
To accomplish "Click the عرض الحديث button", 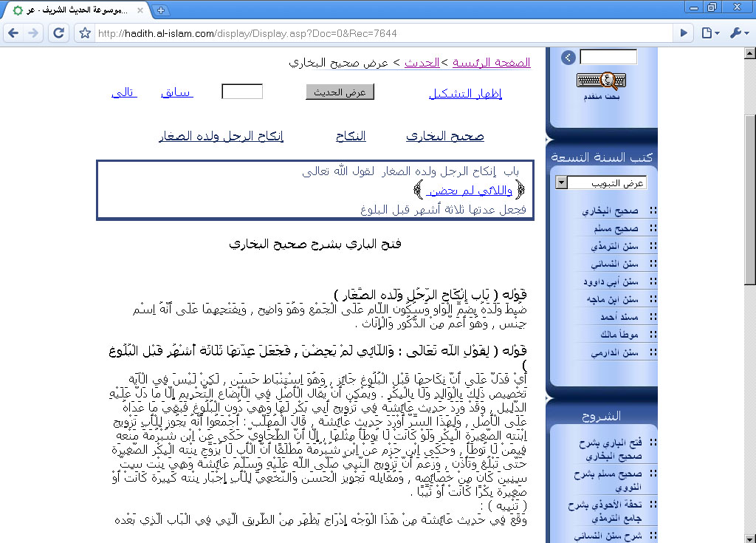I will (x=340, y=92).
